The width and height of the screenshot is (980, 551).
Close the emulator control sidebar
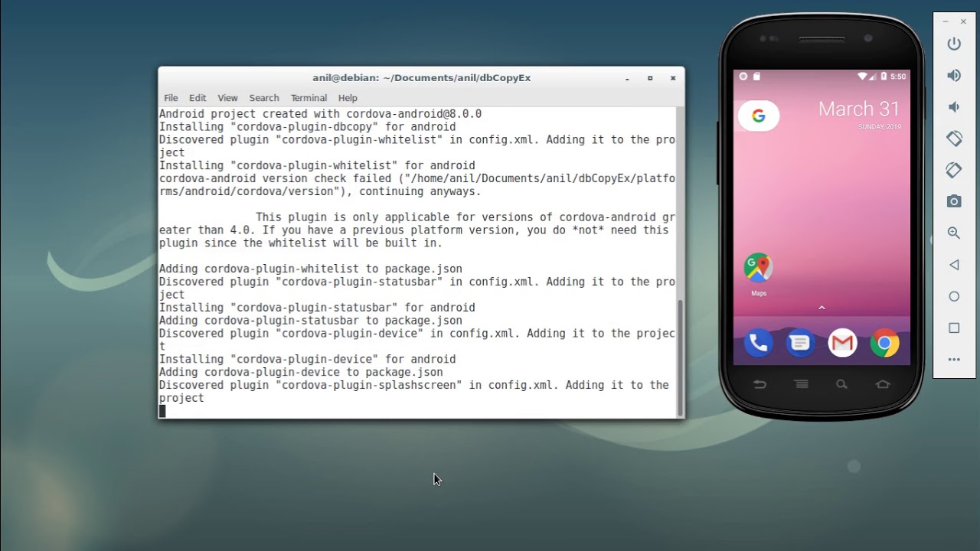tap(963, 21)
